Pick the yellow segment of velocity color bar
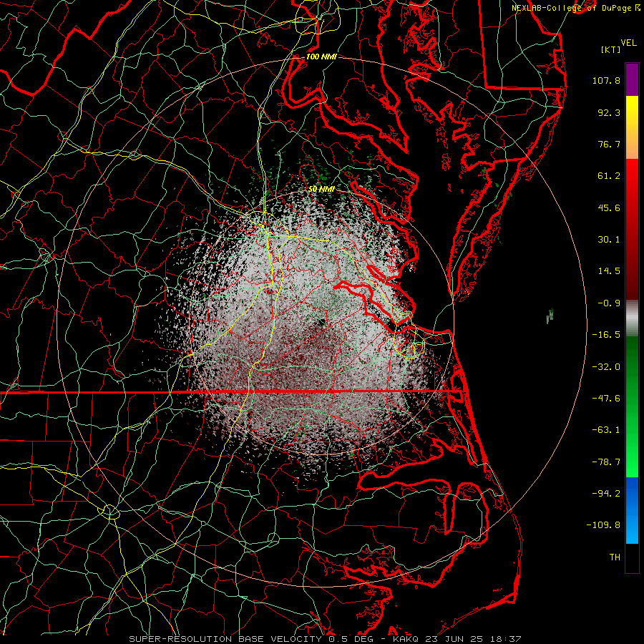Screen dimensions: 644x644 tap(632, 127)
